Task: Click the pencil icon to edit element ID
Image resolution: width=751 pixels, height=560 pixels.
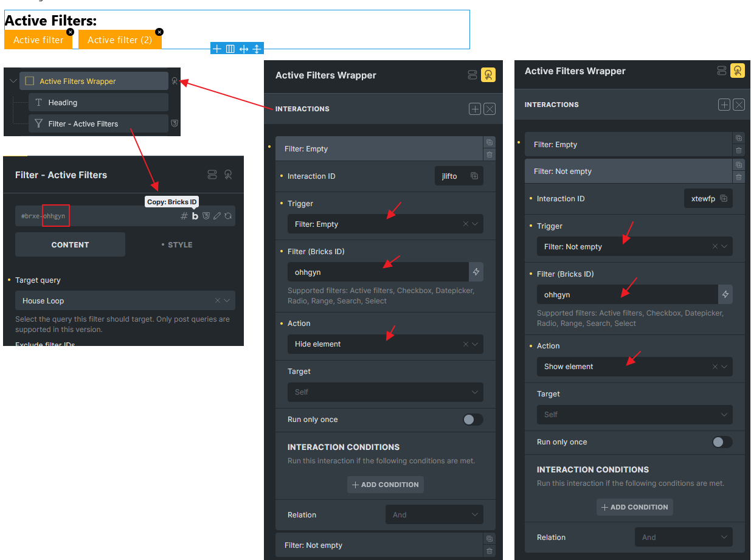Action: pyautogui.click(x=217, y=216)
